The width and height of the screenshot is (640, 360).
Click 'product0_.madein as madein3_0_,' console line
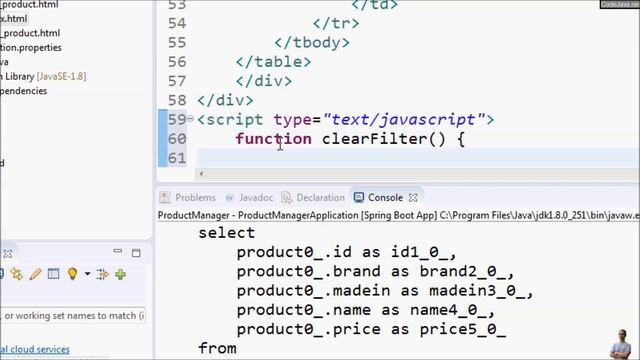(x=385, y=291)
